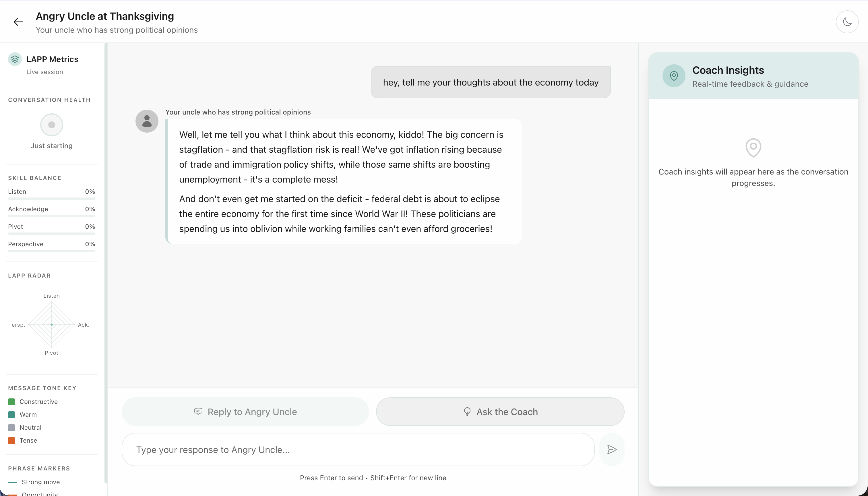Image resolution: width=868 pixels, height=496 pixels.
Task: Switch to Reply to Angry Uncle tab
Action: tap(245, 412)
